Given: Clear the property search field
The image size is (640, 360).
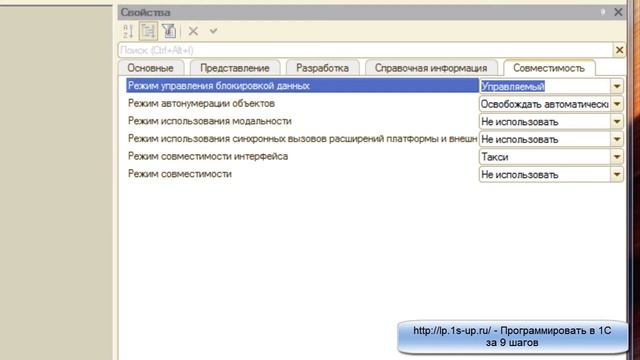Looking at the screenshot, I should click(619, 50).
